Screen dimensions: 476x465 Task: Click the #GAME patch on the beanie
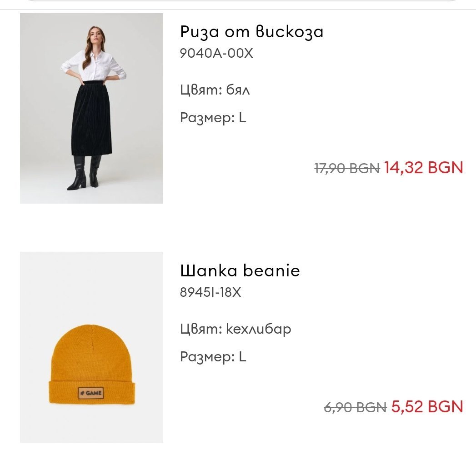point(91,393)
